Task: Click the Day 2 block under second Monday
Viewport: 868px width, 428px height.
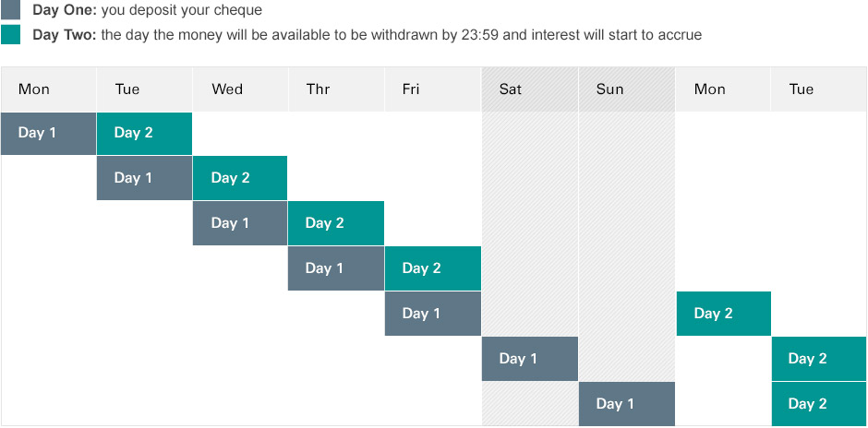Action: click(x=724, y=314)
